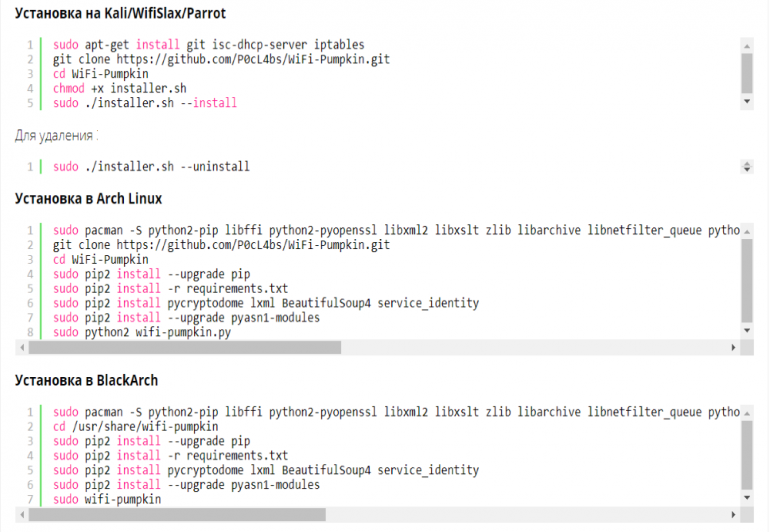Click the 'sudo python2 wifi-pumpkin.py' line

tap(142, 333)
